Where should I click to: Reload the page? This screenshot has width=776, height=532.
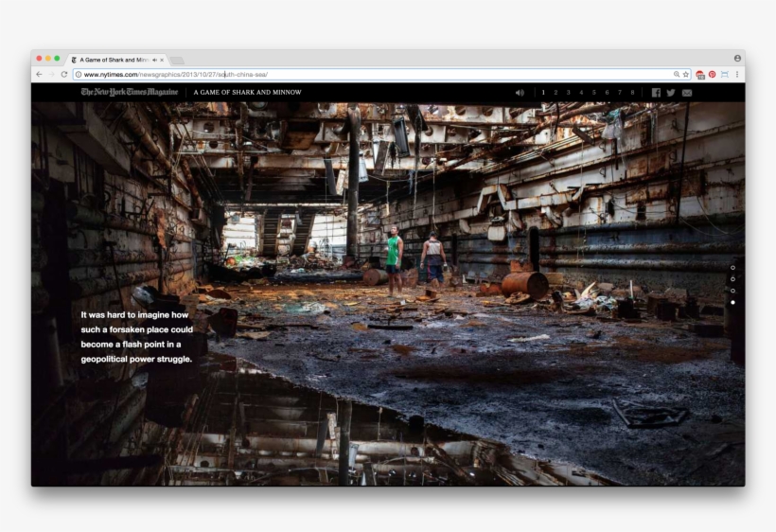[x=64, y=74]
